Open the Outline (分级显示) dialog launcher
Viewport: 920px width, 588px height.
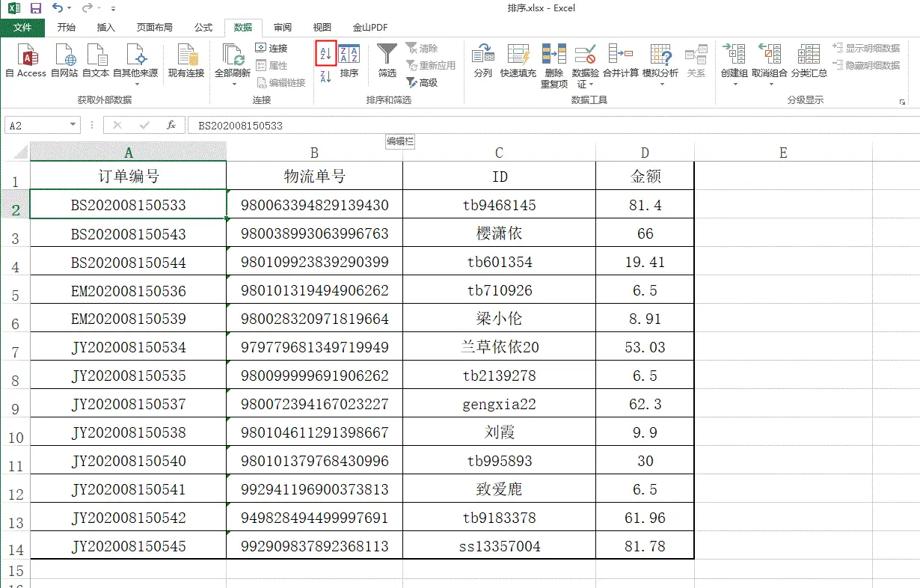[x=901, y=101]
